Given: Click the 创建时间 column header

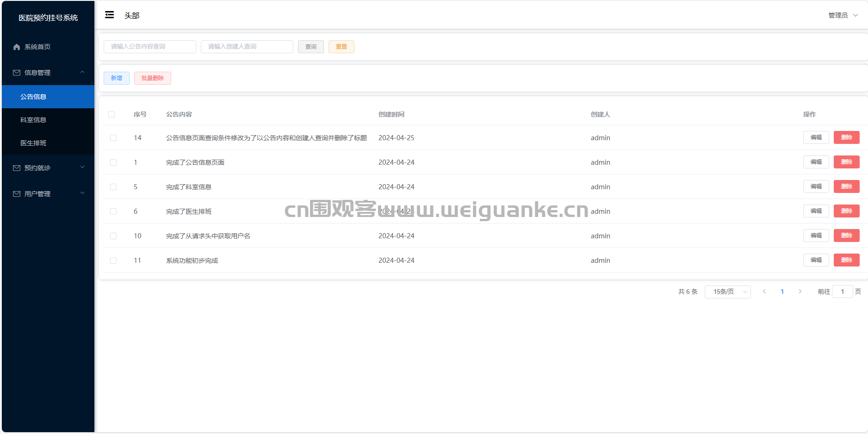Looking at the screenshot, I should pos(391,114).
